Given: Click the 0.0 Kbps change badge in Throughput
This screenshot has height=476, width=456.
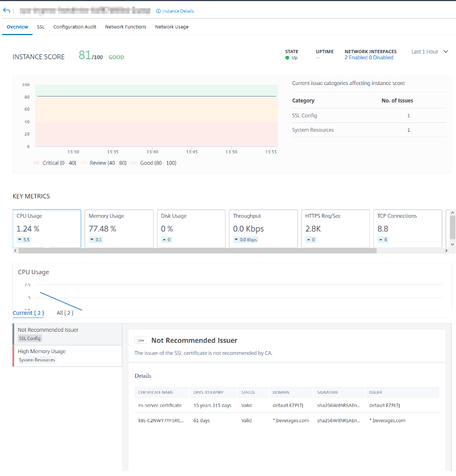Looking at the screenshot, I should coord(246,240).
